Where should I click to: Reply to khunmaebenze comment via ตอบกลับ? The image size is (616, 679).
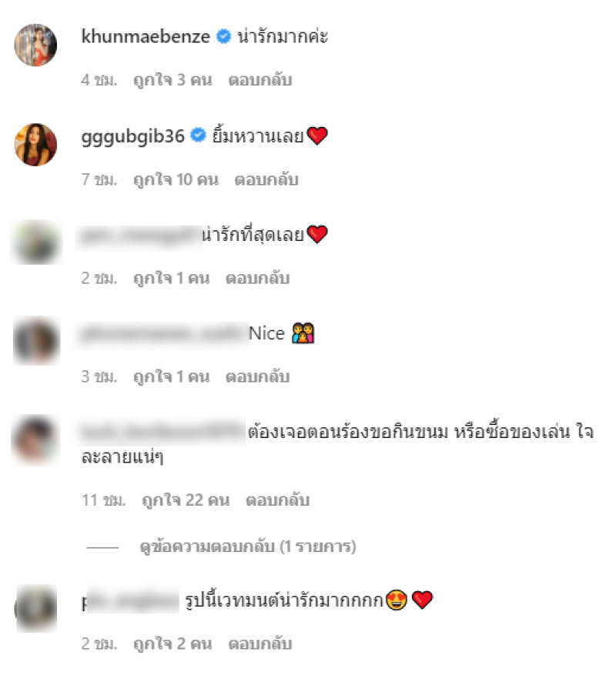[x=260, y=80]
